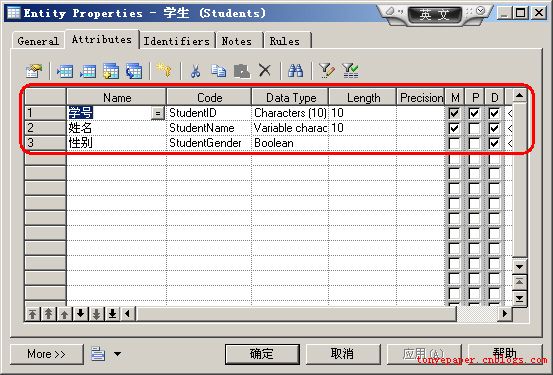The image size is (553, 375).
Task: Click the jump-to-first arrow under the vertical scrollbar
Action: point(519,283)
